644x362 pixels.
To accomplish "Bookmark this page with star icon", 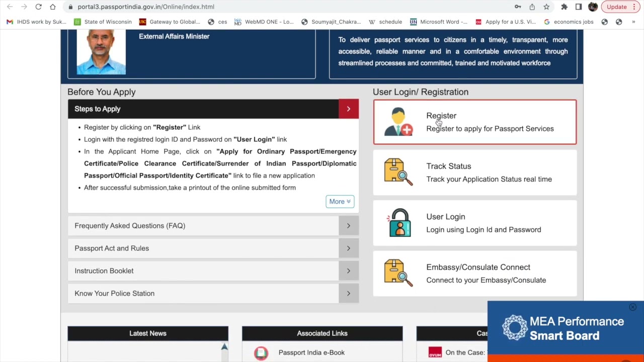I will (x=546, y=7).
